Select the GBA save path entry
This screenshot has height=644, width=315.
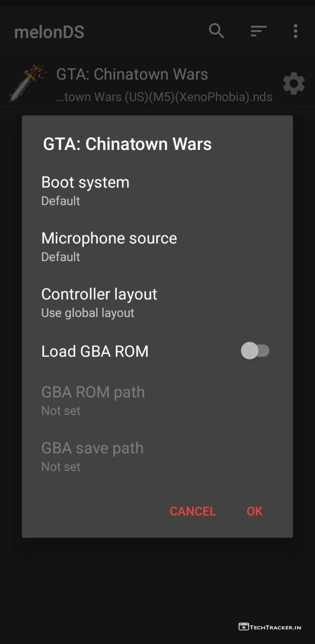[x=93, y=456]
